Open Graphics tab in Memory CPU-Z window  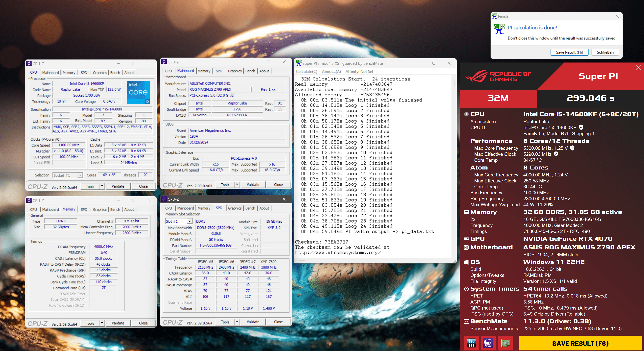click(100, 210)
